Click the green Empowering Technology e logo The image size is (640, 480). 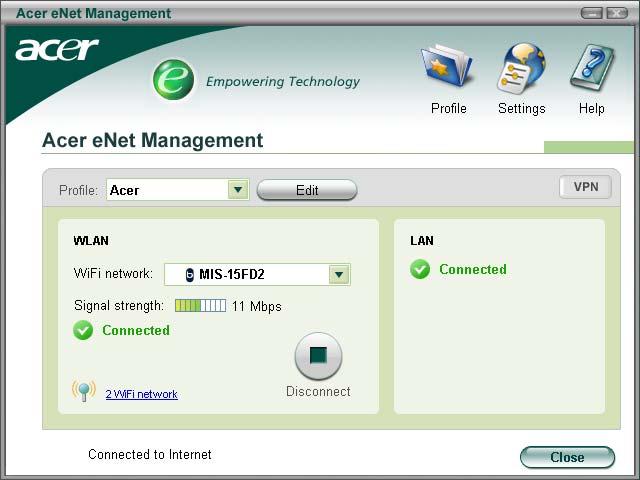click(x=173, y=79)
